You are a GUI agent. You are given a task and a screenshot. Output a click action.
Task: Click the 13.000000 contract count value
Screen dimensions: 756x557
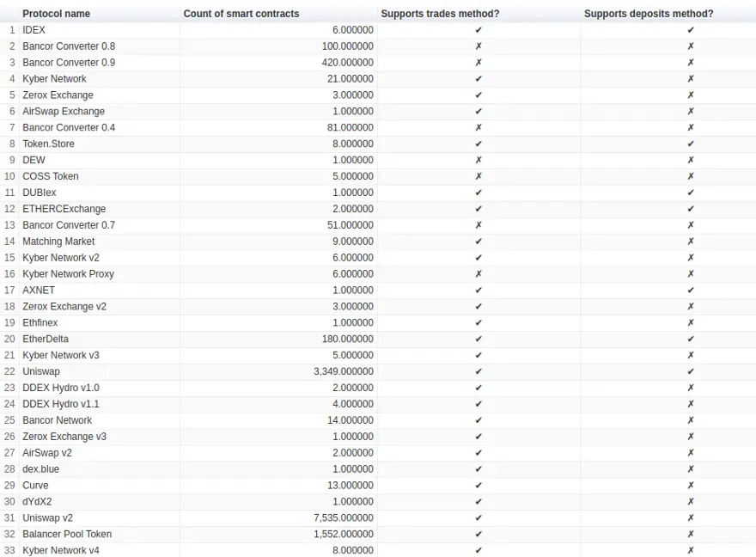pyautogui.click(x=350, y=486)
